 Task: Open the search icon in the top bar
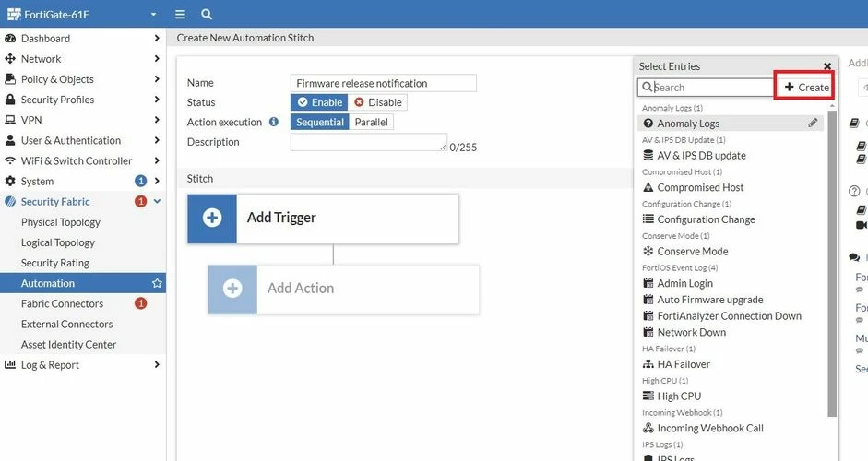(207, 15)
